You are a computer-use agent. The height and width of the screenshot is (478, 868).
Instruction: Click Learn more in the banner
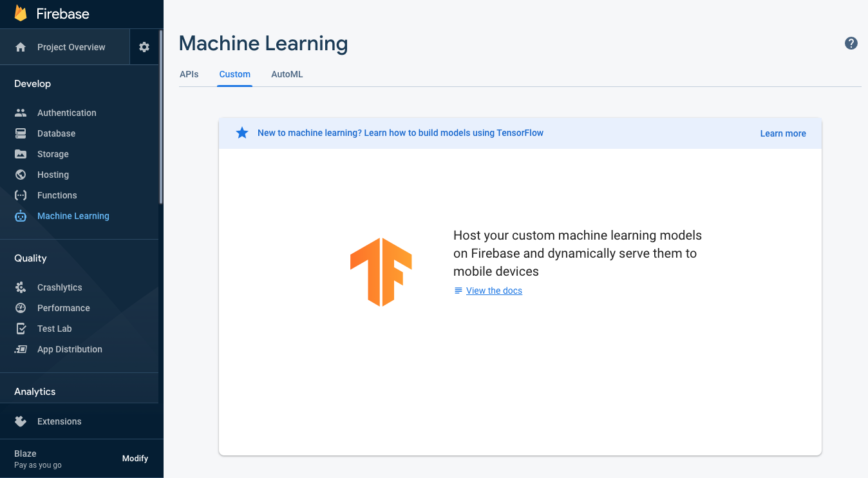pos(783,133)
